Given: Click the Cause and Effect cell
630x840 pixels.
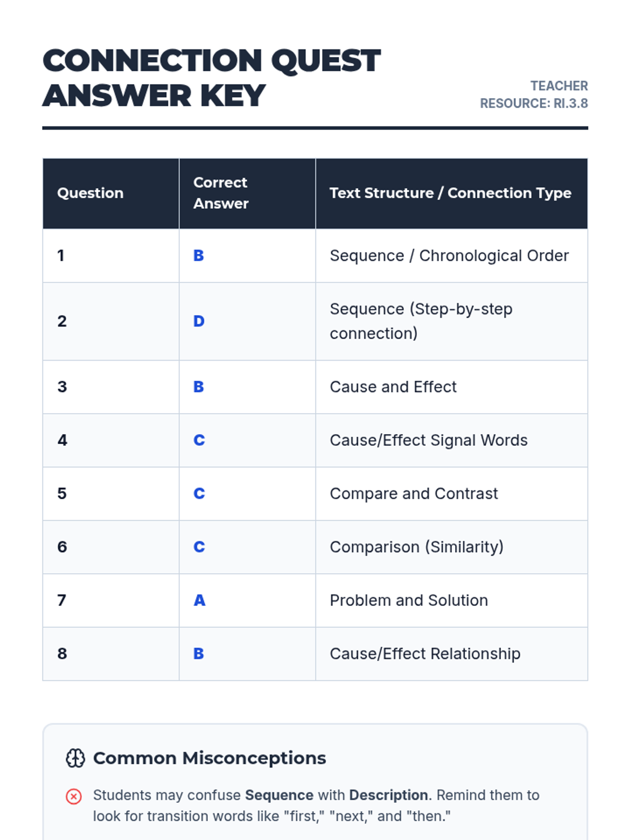Looking at the screenshot, I should tap(393, 387).
